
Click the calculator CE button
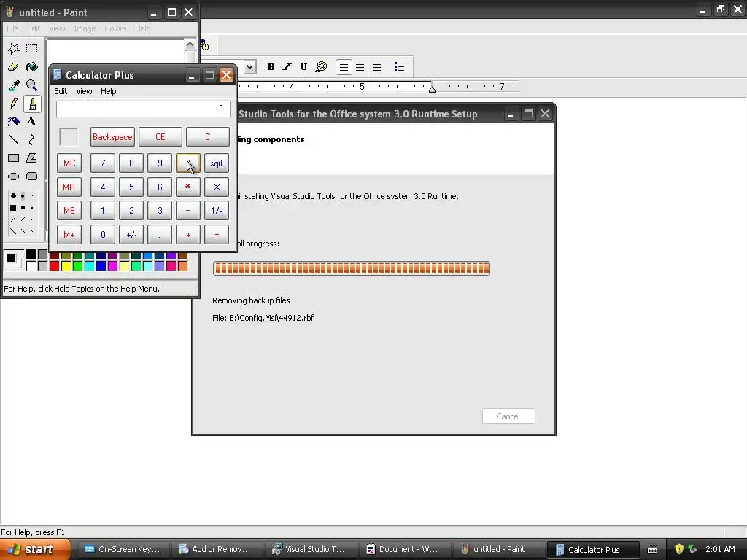tap(160, 137)
